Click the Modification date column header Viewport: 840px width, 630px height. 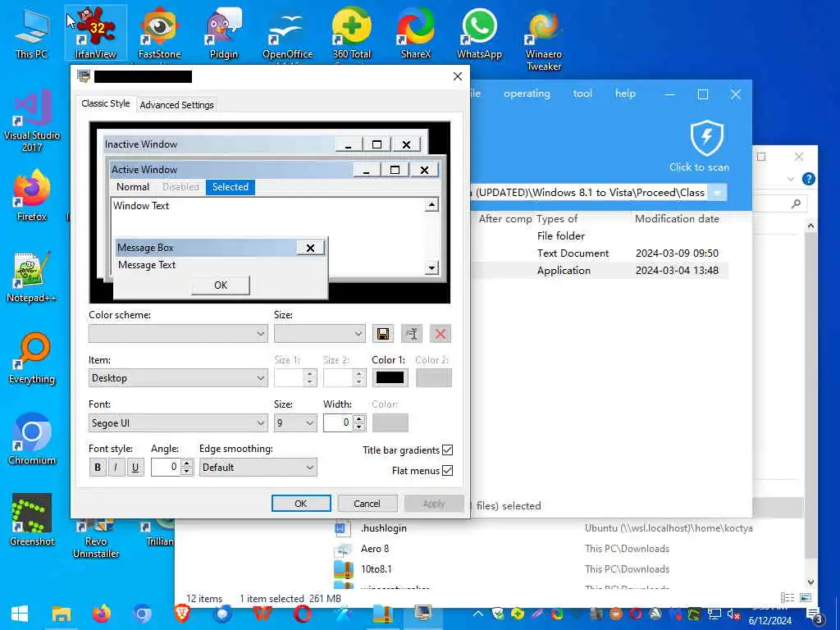click(677, 218)
